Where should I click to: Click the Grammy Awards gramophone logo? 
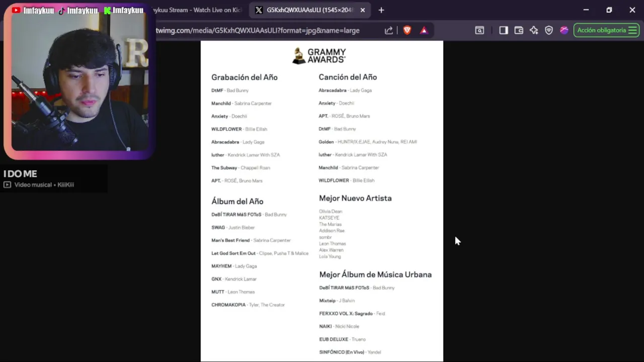coord(299,56)
